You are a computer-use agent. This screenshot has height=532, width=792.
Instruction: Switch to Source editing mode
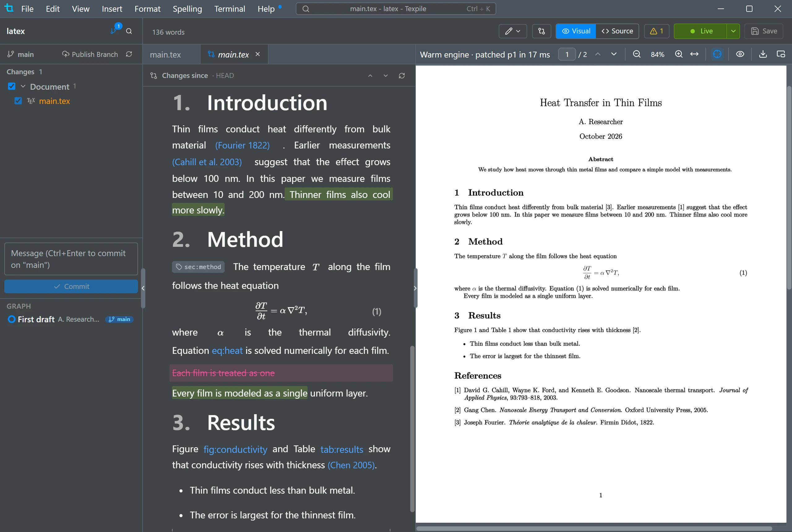pos(617,31)
